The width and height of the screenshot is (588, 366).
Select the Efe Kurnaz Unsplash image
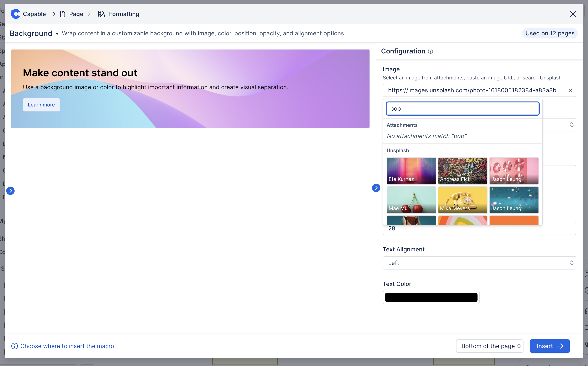(x=411, y=171)
